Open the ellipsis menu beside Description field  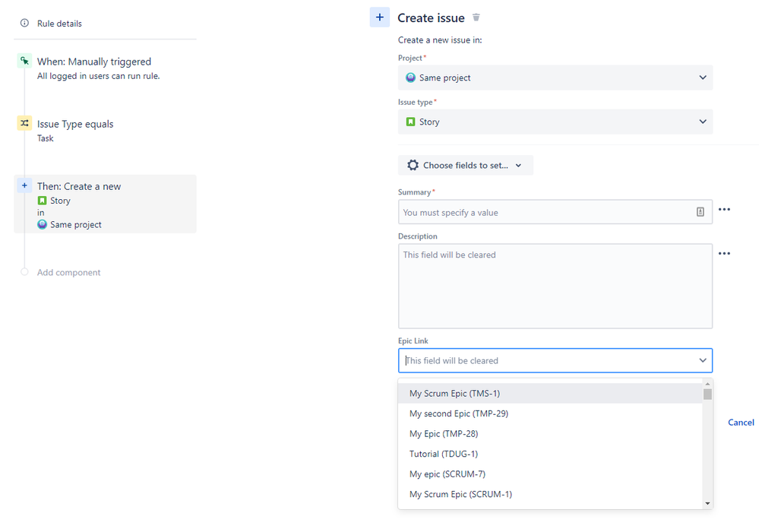[724, 253]
